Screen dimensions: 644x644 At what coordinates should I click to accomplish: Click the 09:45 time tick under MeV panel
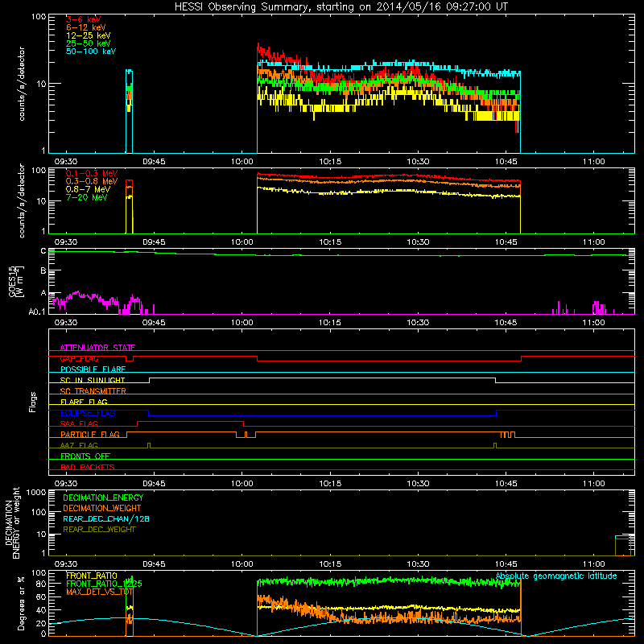pos(154,242)
